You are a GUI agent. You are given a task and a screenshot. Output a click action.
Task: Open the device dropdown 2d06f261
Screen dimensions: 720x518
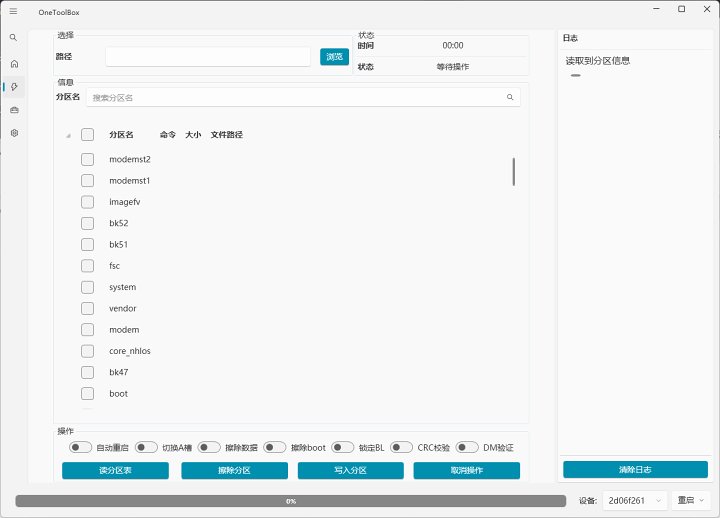(x=634, y=500)
